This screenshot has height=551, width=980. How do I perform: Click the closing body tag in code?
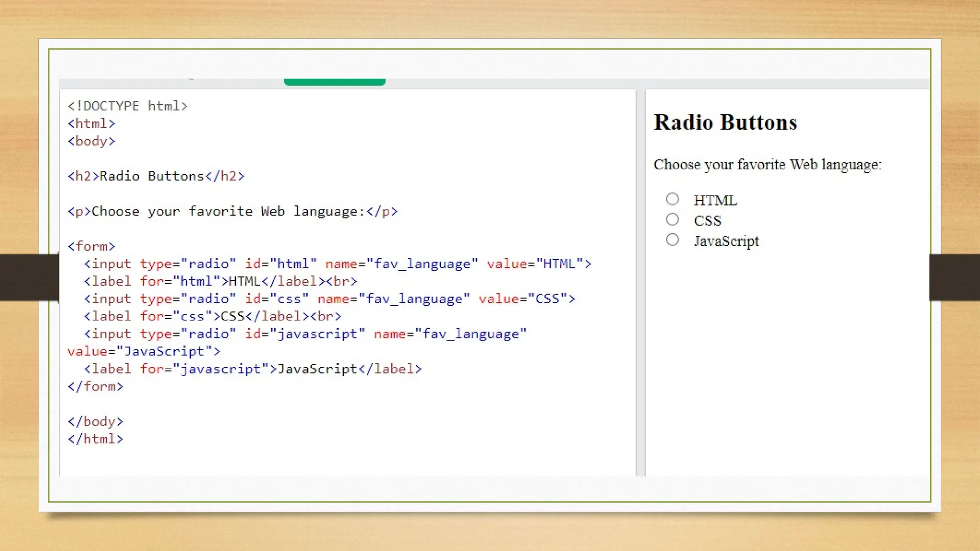click(95, 422)
